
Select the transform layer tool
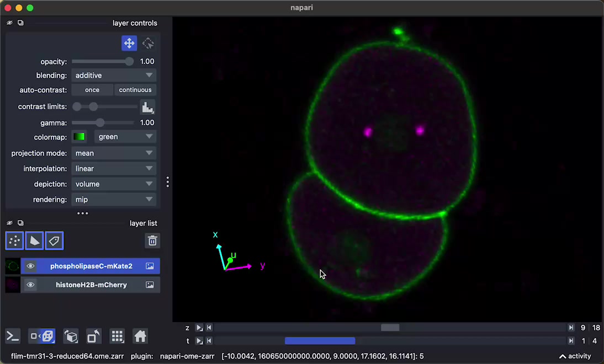148,43
